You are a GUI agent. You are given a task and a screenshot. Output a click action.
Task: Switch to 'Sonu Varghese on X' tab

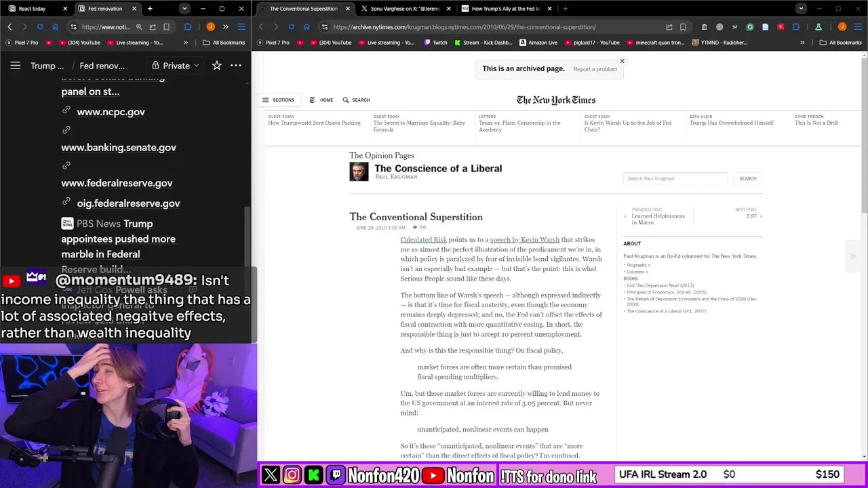pos(404,9)
